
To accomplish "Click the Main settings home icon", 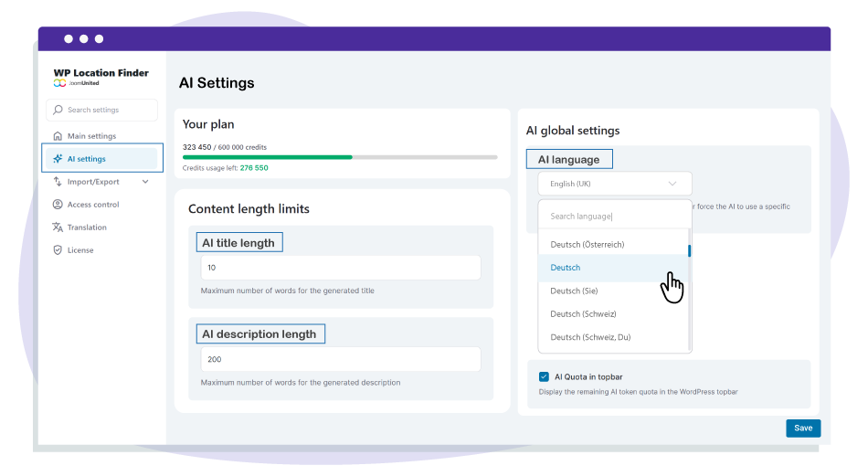I will tap(58, 136).
